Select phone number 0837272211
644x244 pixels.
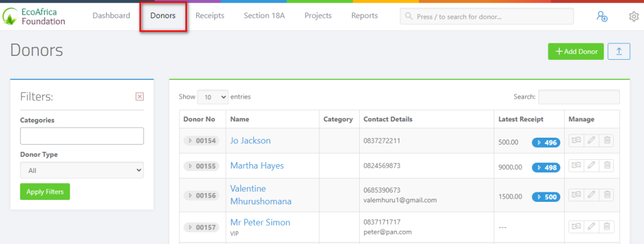(x=382, y=140)
